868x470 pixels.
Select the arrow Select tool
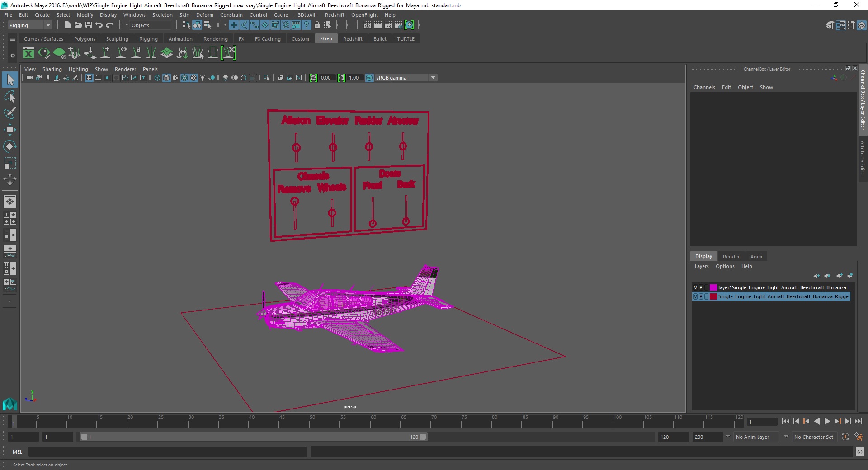coord(10,80)
